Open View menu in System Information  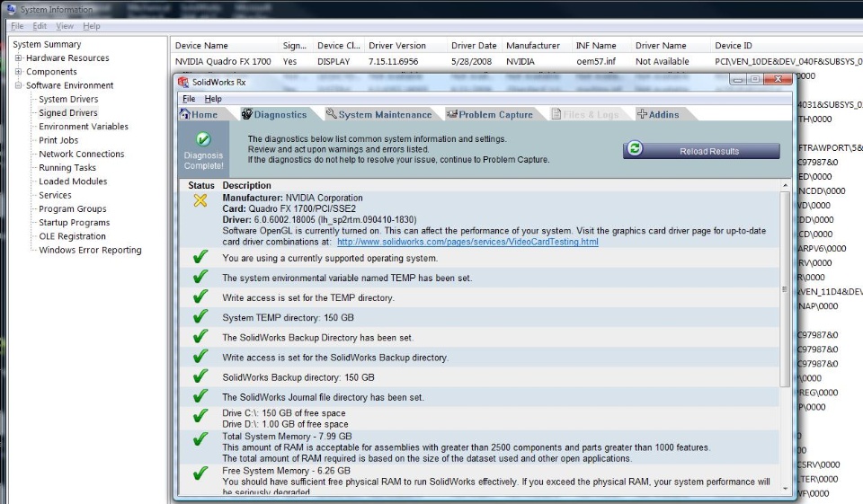65,26
